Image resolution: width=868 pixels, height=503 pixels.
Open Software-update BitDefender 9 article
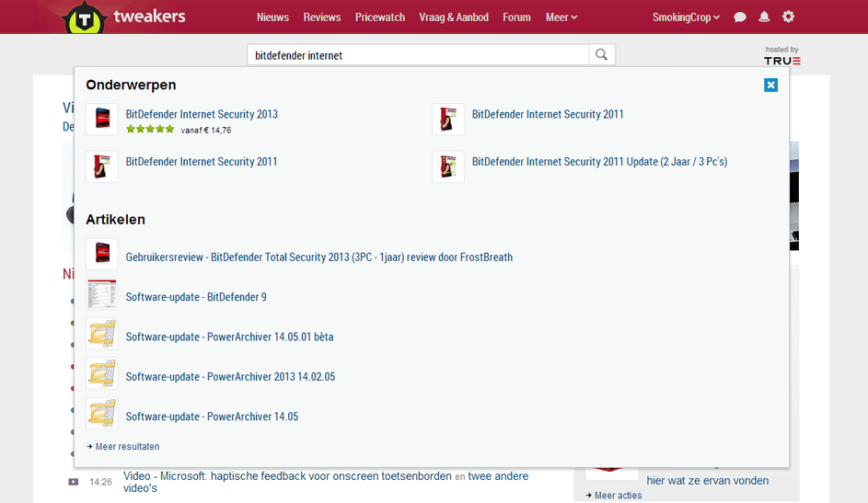coord(196,297)
